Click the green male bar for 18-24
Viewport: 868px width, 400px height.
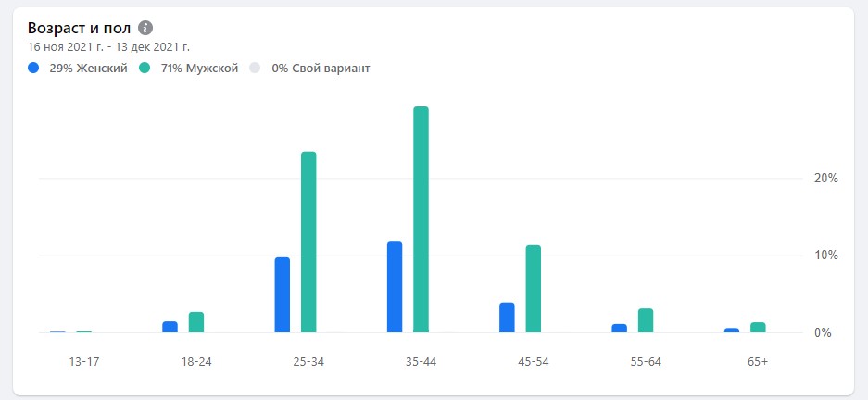(x=196, y=322)
